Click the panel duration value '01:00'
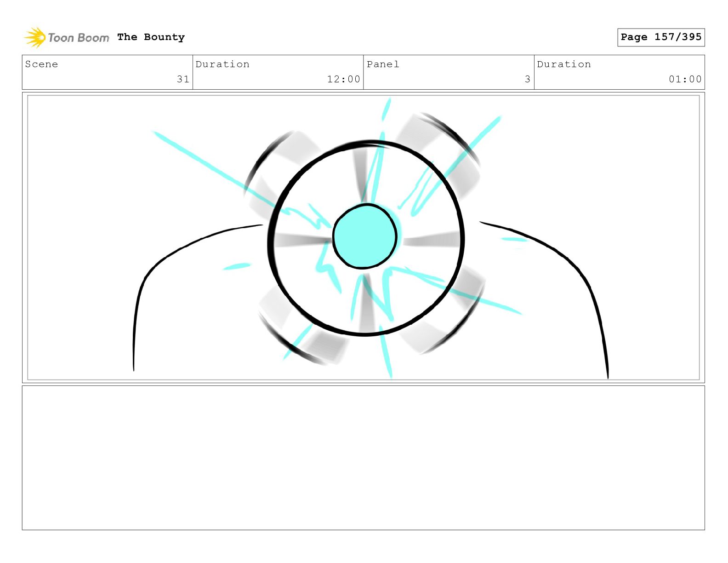The width and height of the screenshot is (728, 563). [685, 79]
